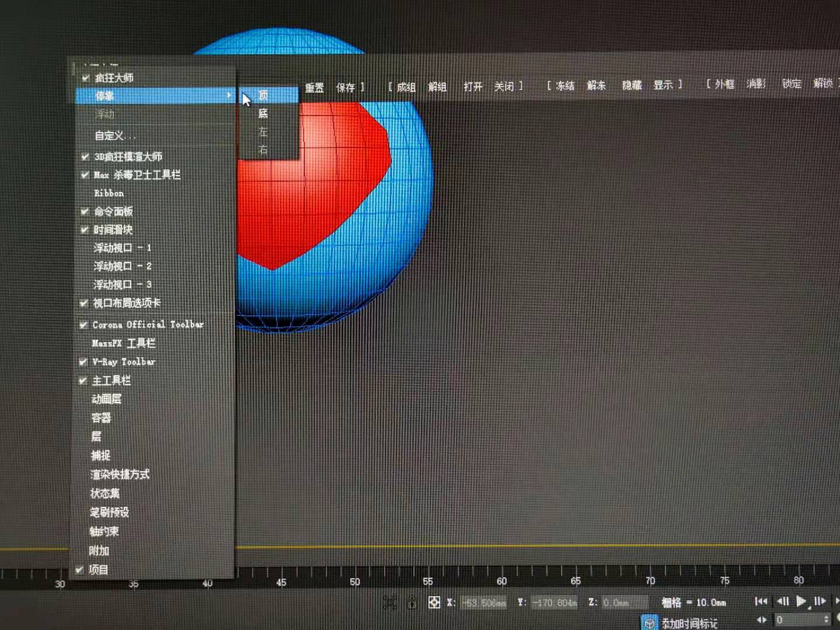Image resolution: width=840 pixels, height=630 pixels.
Task: Click frame 60 on the timeline
Action: 502,581
